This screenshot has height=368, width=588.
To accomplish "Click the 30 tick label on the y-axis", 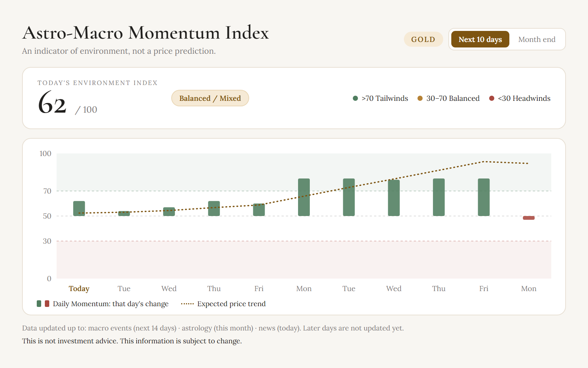I will click(x=47, y=241).
